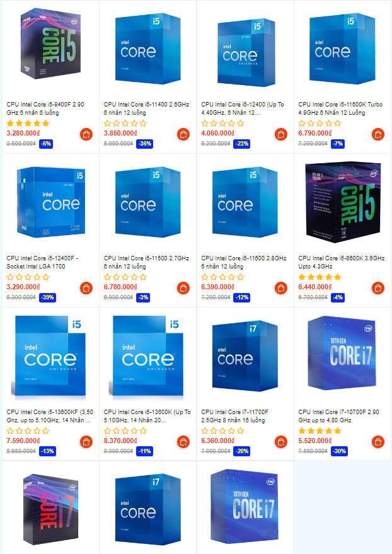Open CPU Intel Core i5-13600K product title
Screen dimensions: 392x554
point(147,416)
